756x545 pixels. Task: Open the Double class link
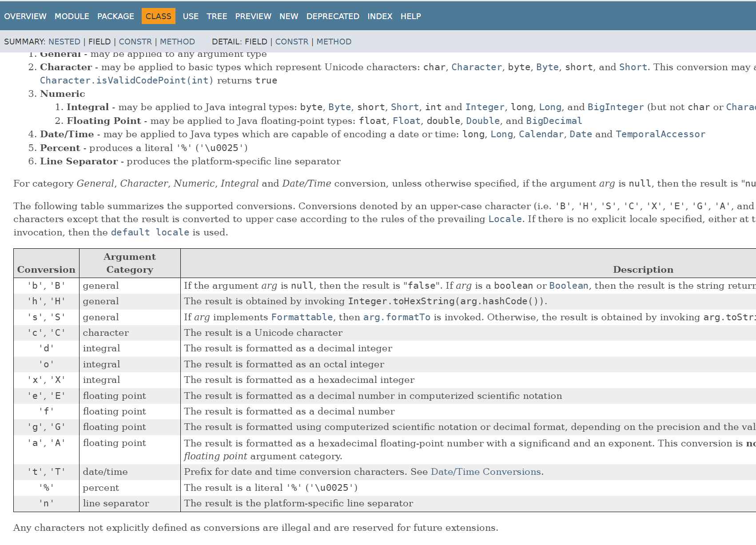[x=483, y=121]
